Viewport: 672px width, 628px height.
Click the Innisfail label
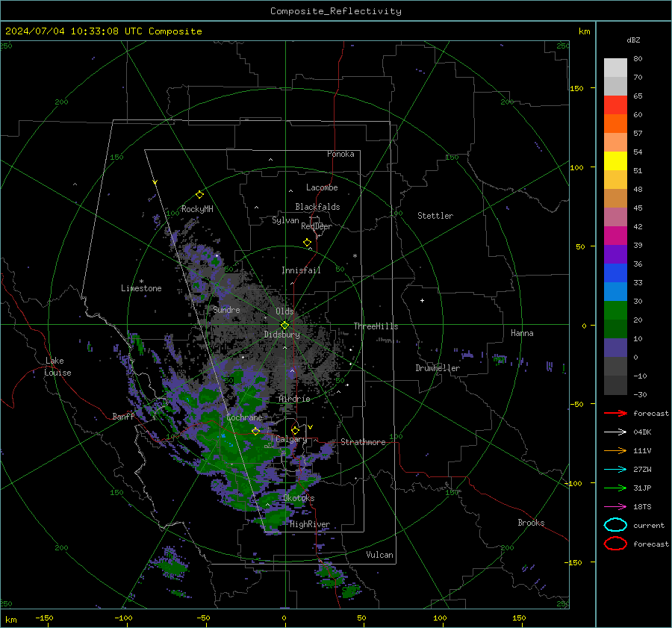coord(301,270)
